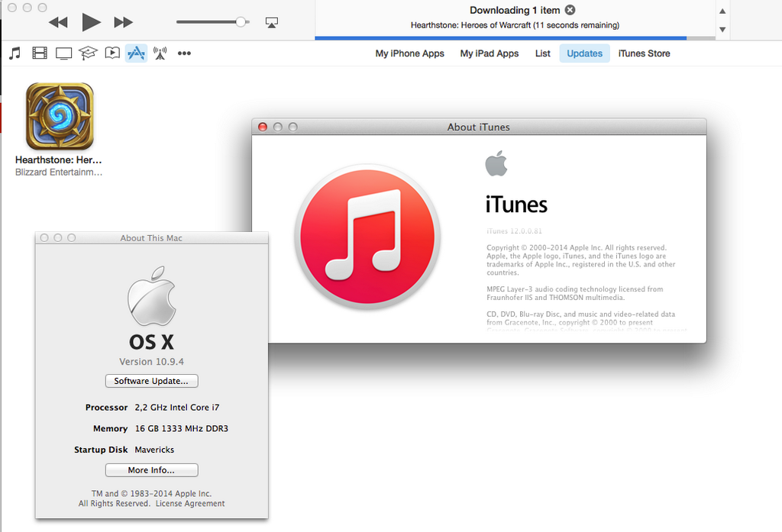Cancel the download with the X icon
Viewport: 782px width, 532px height.
coord(570,10)
